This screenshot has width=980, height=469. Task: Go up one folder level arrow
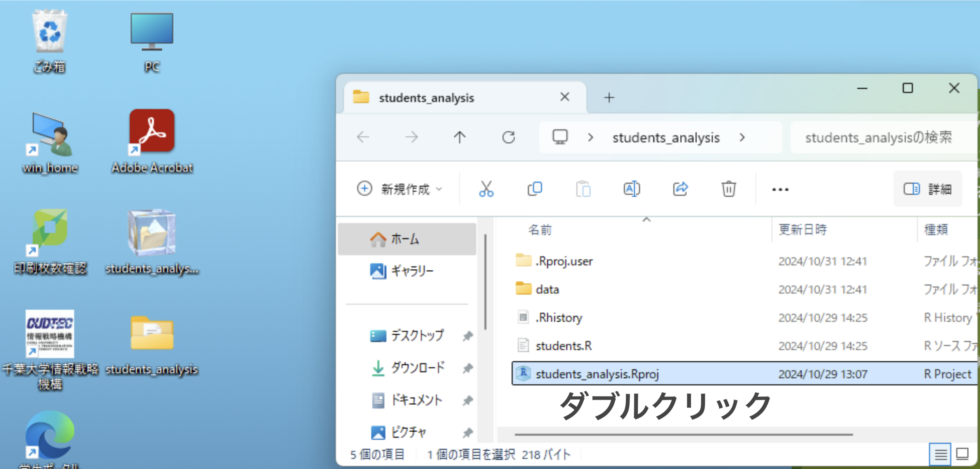pos(460,137)
